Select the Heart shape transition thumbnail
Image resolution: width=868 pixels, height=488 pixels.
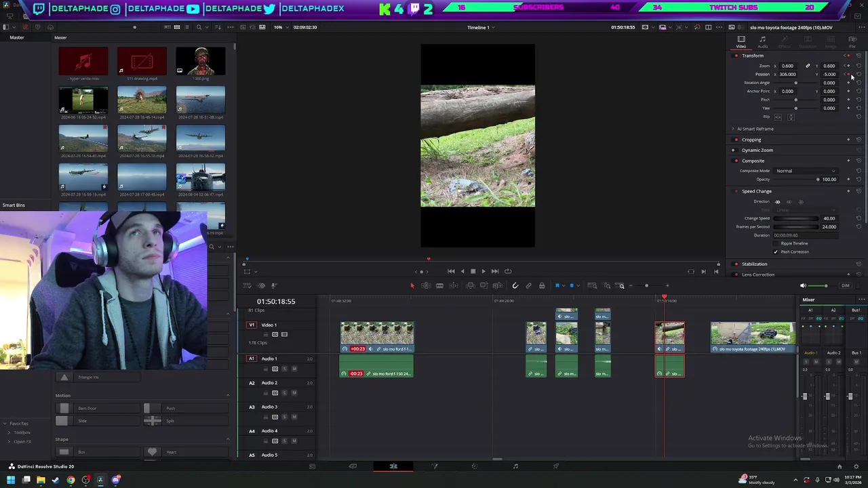click(x=152, y=451)
